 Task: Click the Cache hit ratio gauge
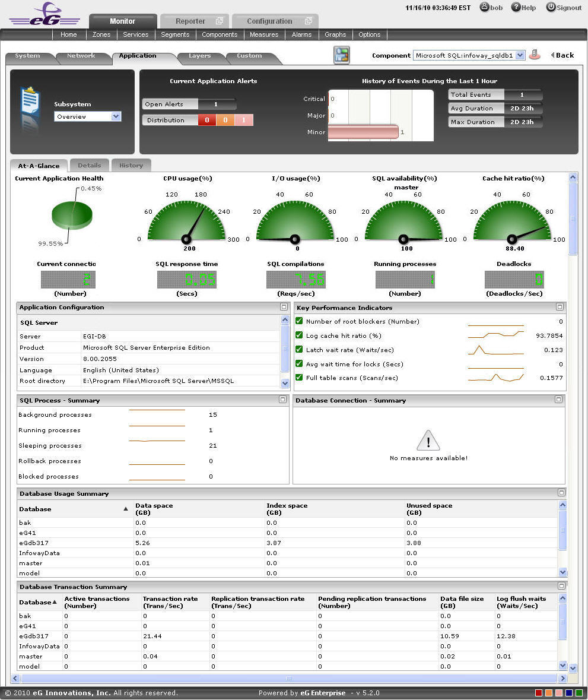tap(512, 221)
